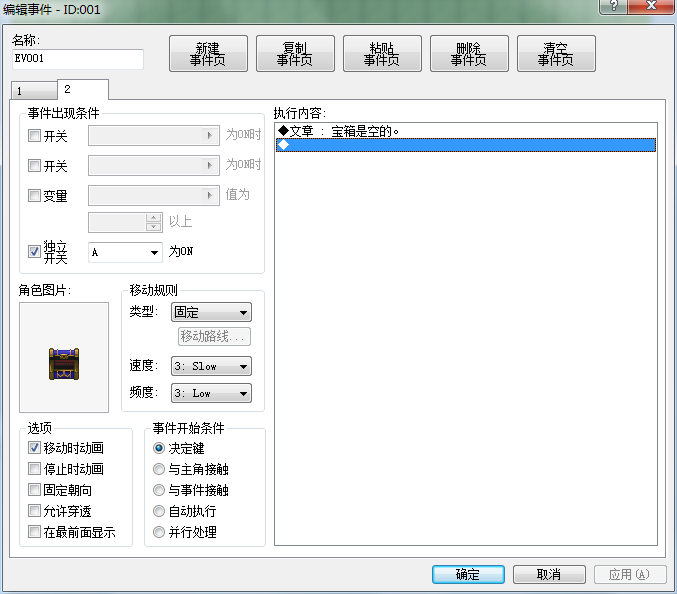Screen dimensions: 677x594
Task: Select the 并行处理 trigger radio
Action: 159,532
